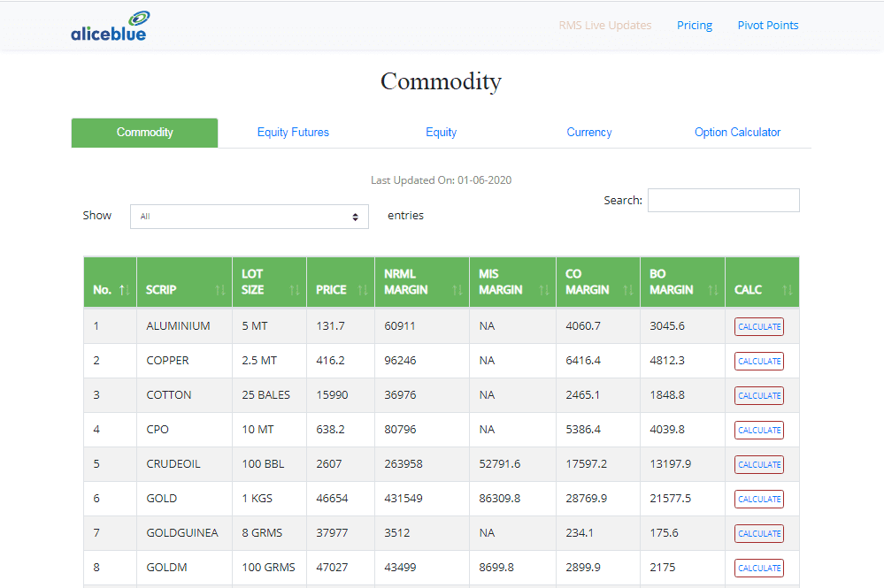Viewport: 884px width, 588px height.
Task: Click CALCULATE for GOLDM
Action: [x=759, y=568]
